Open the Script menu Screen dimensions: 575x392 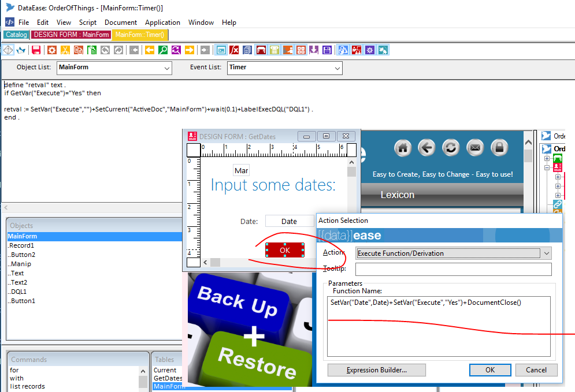(88, 23)
